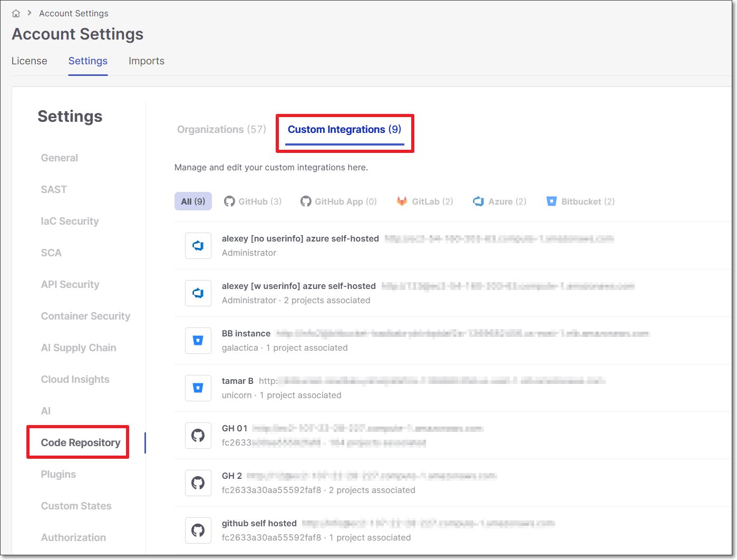Open SAST settings section
The width and height of the screenshot is (737, 560).
click(54, 190)
